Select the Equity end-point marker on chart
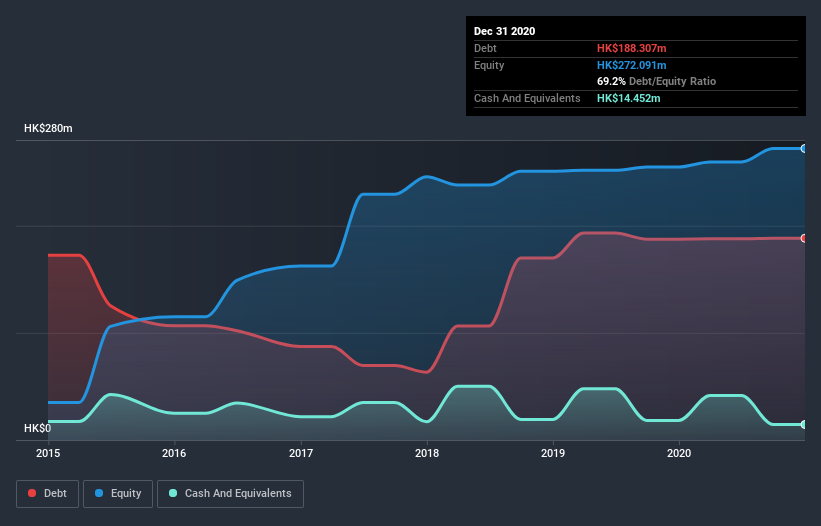Image resolution: width=821 pixels, height=526 pixels. [x=804, y=149]
